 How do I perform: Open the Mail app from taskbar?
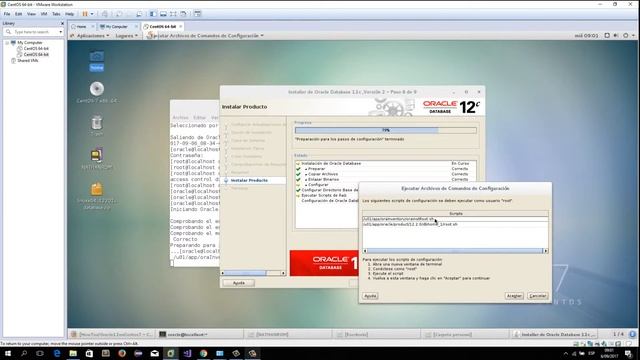[x=154, y=353]
